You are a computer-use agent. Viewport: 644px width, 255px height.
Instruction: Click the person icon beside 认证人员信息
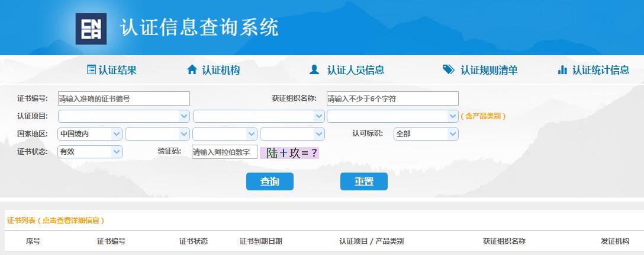click(314, 70)
